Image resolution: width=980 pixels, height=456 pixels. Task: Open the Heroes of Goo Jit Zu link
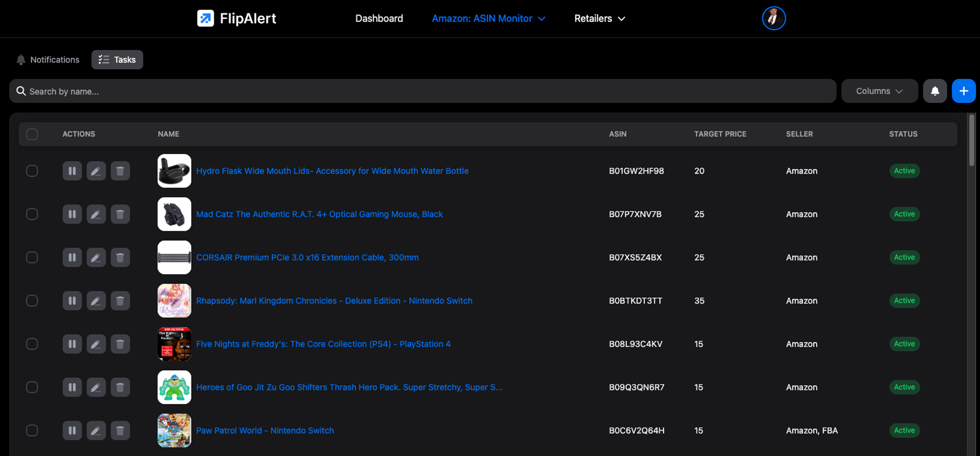point(349,387)
